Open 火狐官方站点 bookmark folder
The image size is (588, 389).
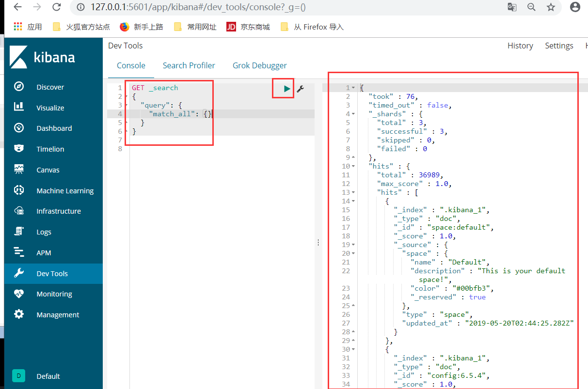81,27
